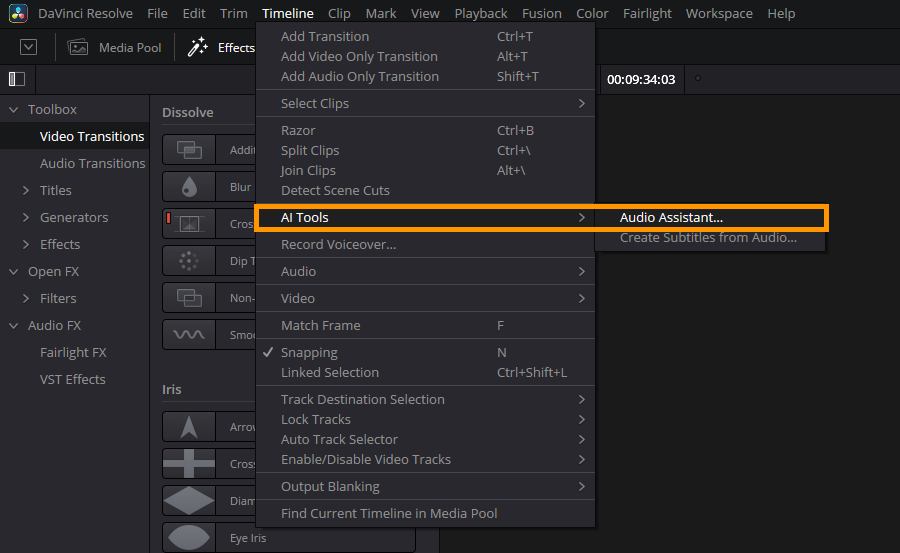Toggle the sidebar panel layout icon
The image size is (900, 553).
(17, 79)
